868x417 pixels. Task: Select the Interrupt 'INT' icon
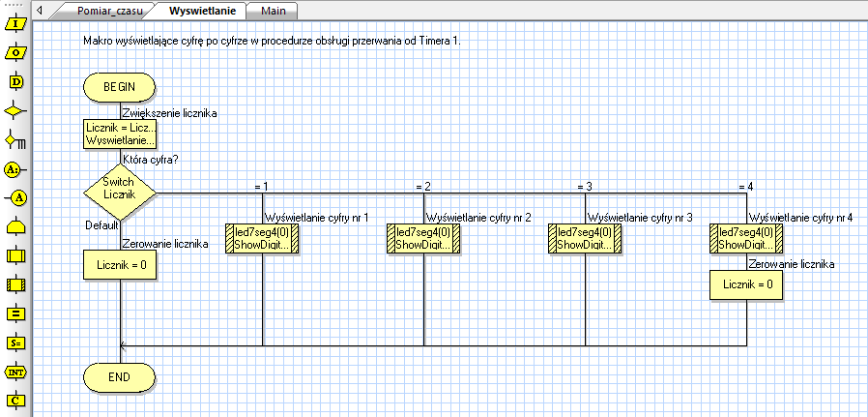[x=15, y=372]
